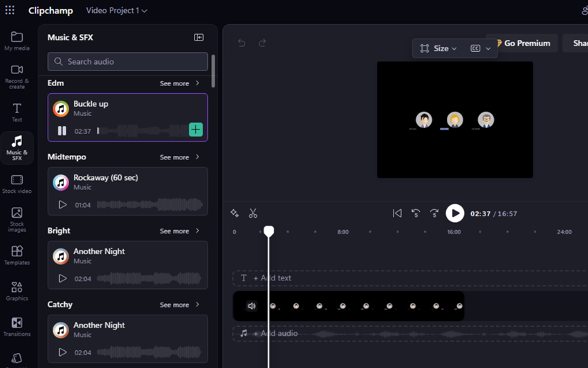The image size is (588, 368).
Task: Rewind five seconds
Action: pyautogui.click(x=416, y=214)
